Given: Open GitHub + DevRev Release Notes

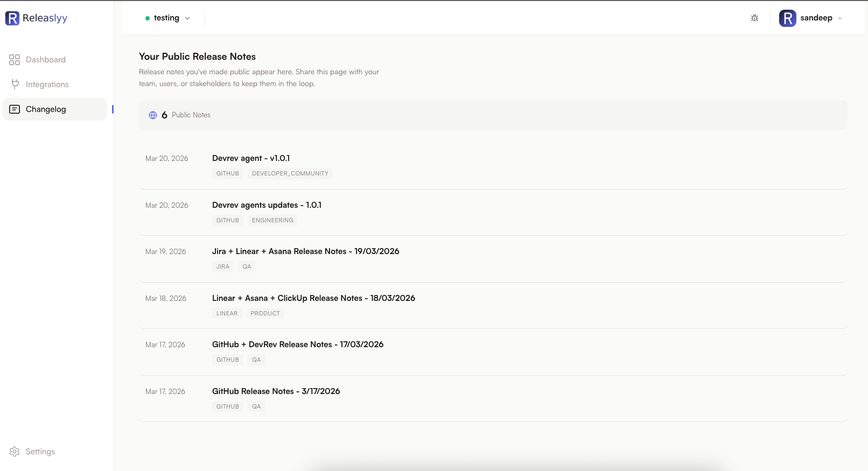Looking at the screenshot, I should [x=298, y=345].
